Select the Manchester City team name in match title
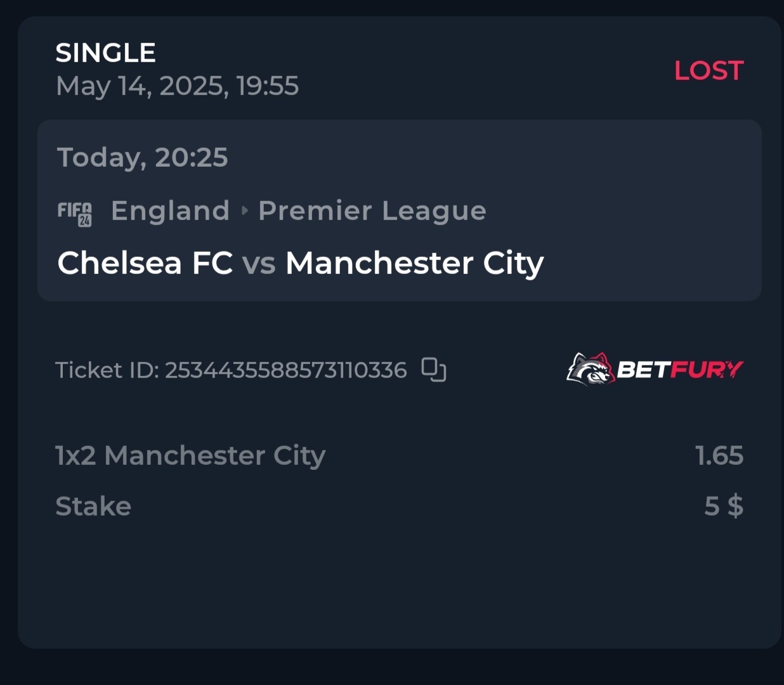The width and height of the screenshot is (784, 685). (x=415, y=263)
